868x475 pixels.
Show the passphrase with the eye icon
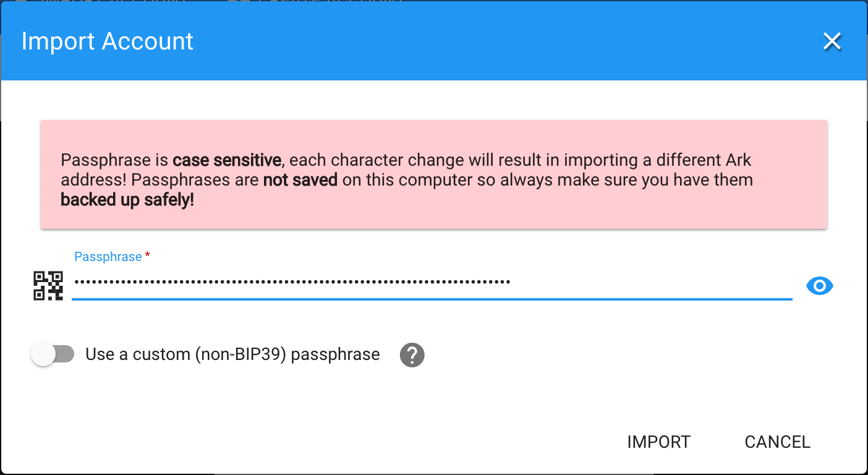(820, 286)
